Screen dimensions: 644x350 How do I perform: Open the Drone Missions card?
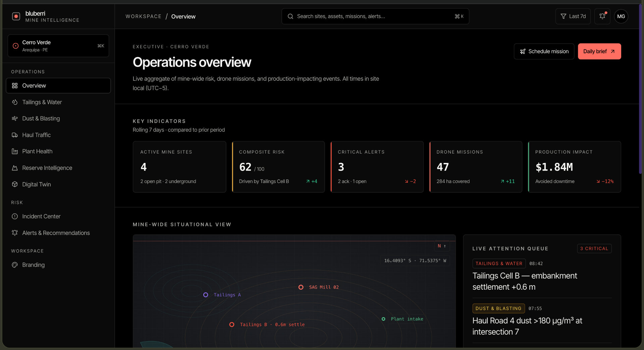click(x=476, y=167)
